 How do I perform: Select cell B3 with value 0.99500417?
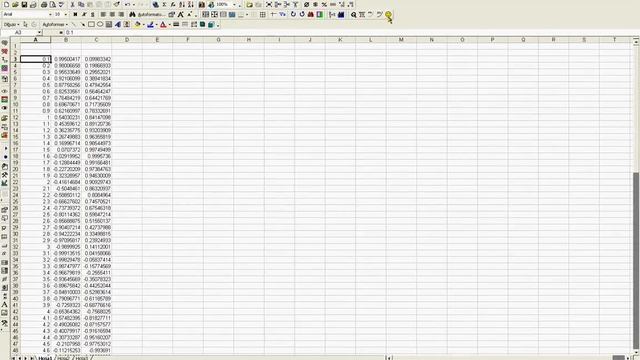click(x=66, y=59)
